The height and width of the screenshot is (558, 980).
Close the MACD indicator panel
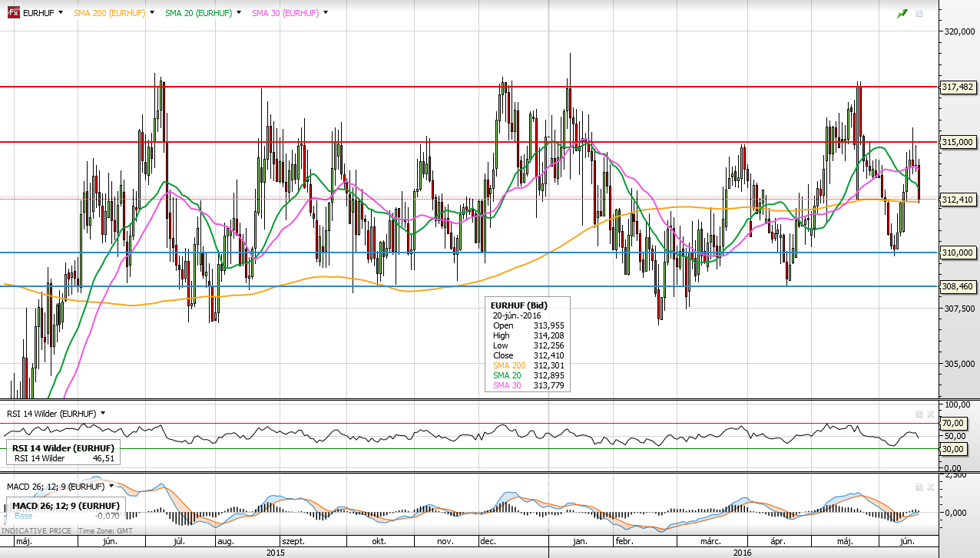(x=930, y=487)
